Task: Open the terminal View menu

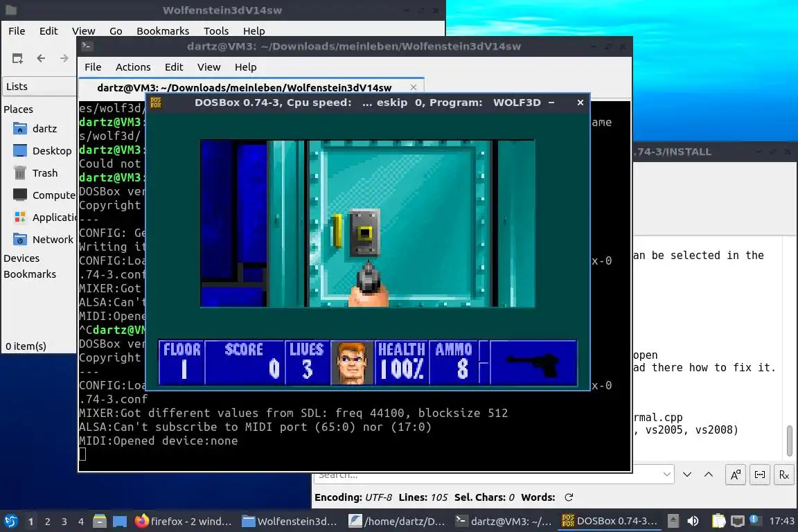Action: pyautogui.click(x=209, y=67)
